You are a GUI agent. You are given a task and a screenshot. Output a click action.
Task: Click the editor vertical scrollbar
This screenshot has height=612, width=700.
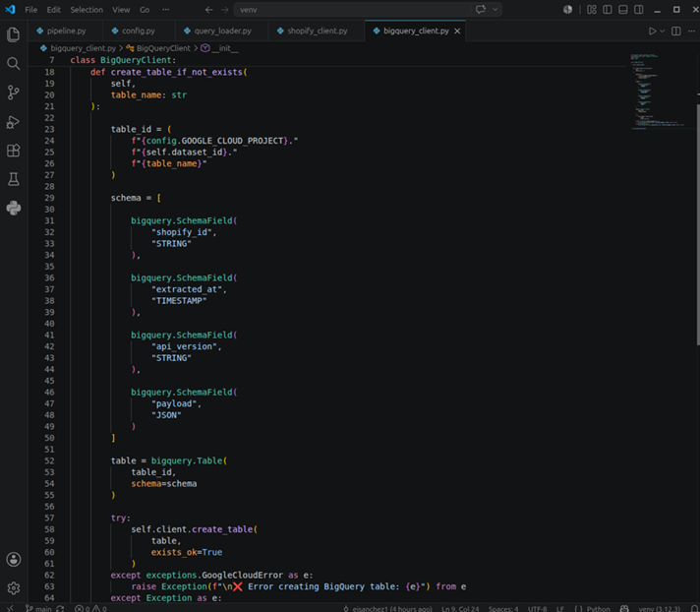tap(697, 224)
